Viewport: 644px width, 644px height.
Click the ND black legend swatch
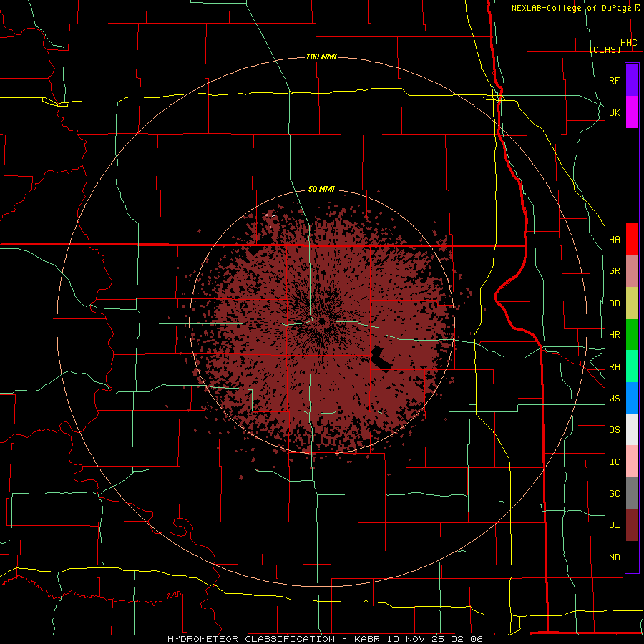pos(632,557)
